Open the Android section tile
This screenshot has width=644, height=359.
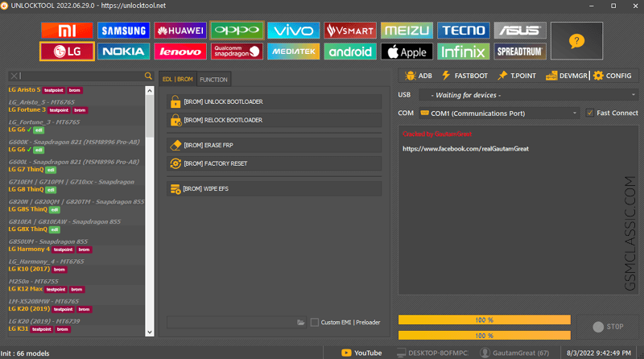(350, 52)
